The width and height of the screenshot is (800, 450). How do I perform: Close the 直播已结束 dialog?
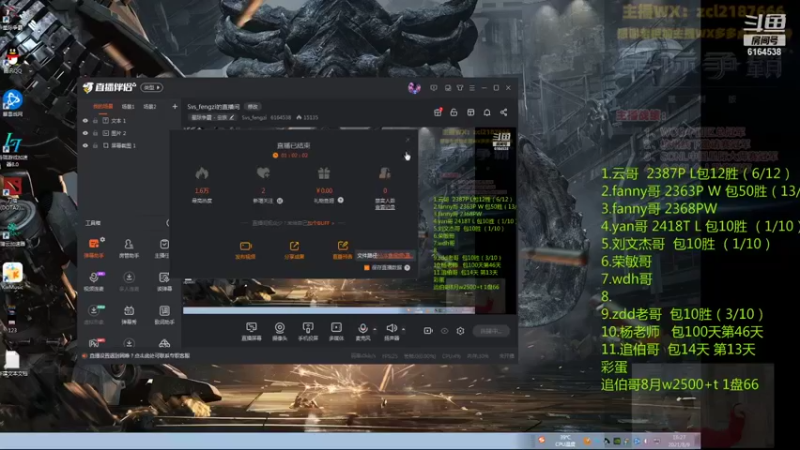tap(407, 139)
